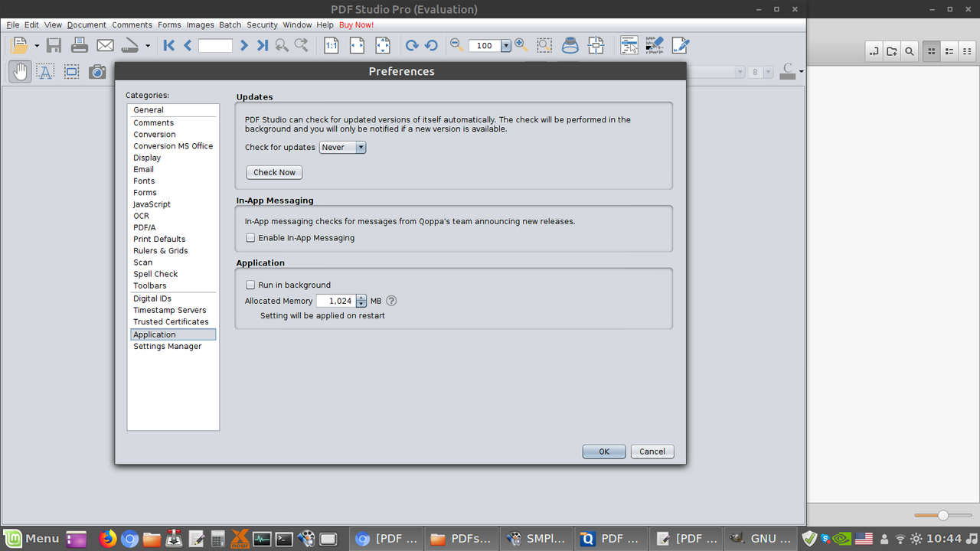This screenshot has width=980, height=551.
Task: Select the Settings Manager category
Action: (x=168, y=347)
